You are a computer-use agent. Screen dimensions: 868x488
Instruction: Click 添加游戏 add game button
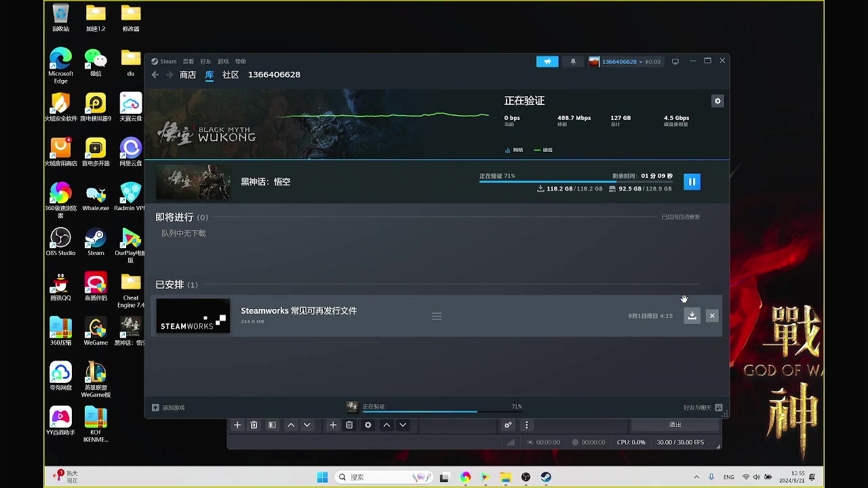click(168, 408)
